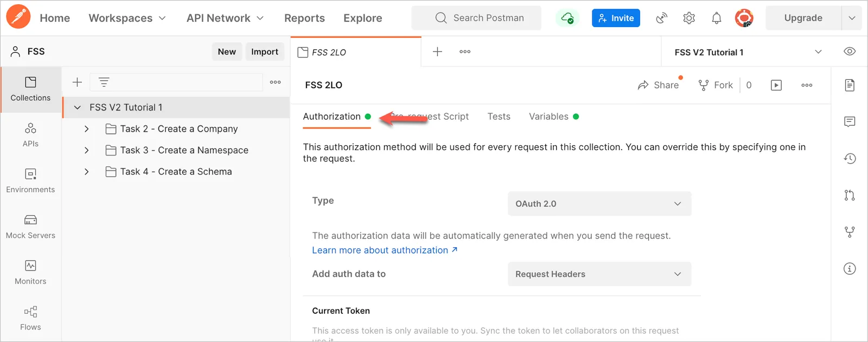Click the Fork button

point(716,85)
